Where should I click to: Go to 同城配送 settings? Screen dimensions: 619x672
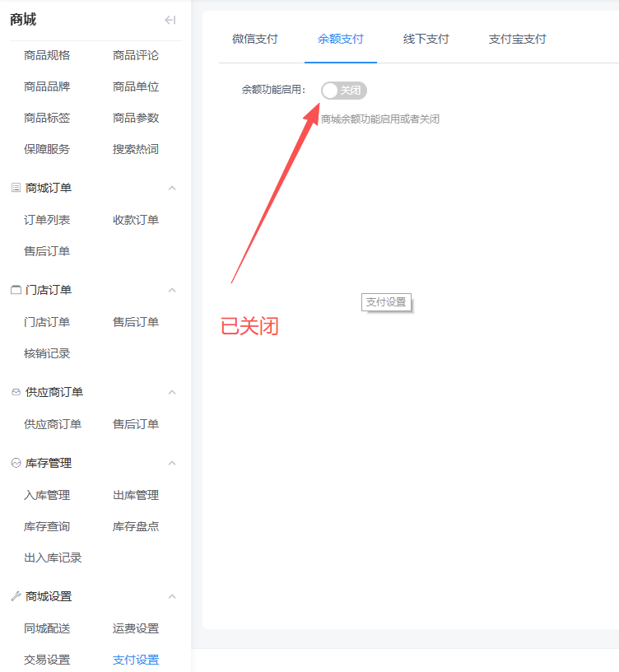(47, 628)
